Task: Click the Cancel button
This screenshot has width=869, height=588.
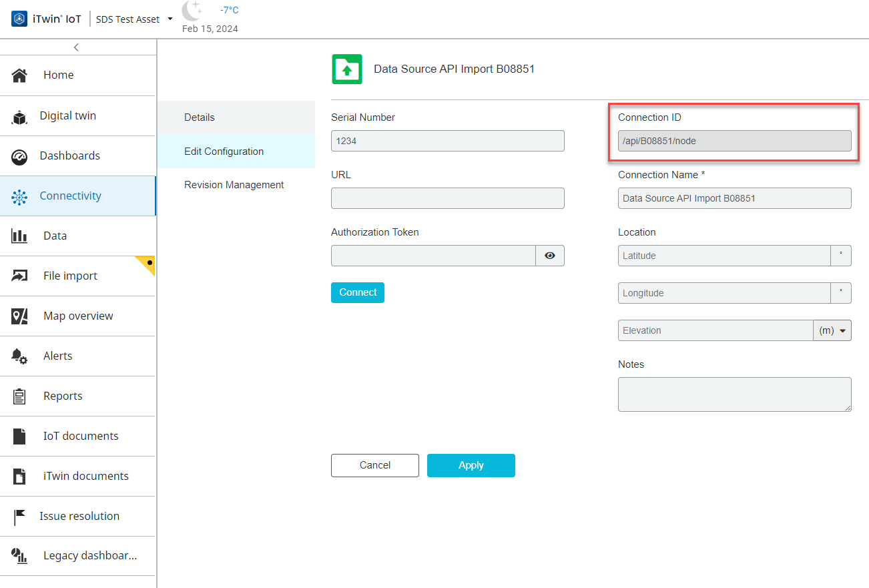Action: pos(374,465)
